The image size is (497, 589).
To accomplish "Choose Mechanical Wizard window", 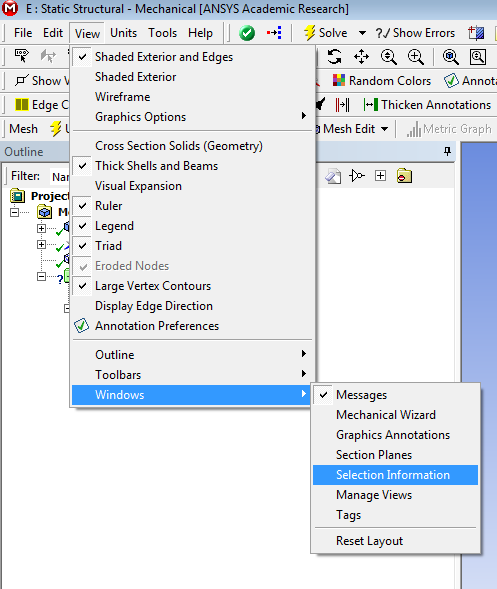I will coord(396,415).
